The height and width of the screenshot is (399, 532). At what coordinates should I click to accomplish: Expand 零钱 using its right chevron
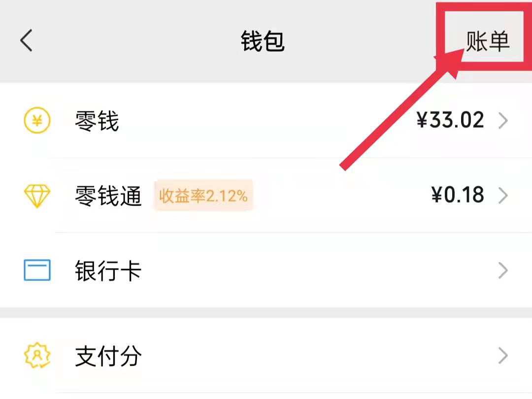click(503, 121)
